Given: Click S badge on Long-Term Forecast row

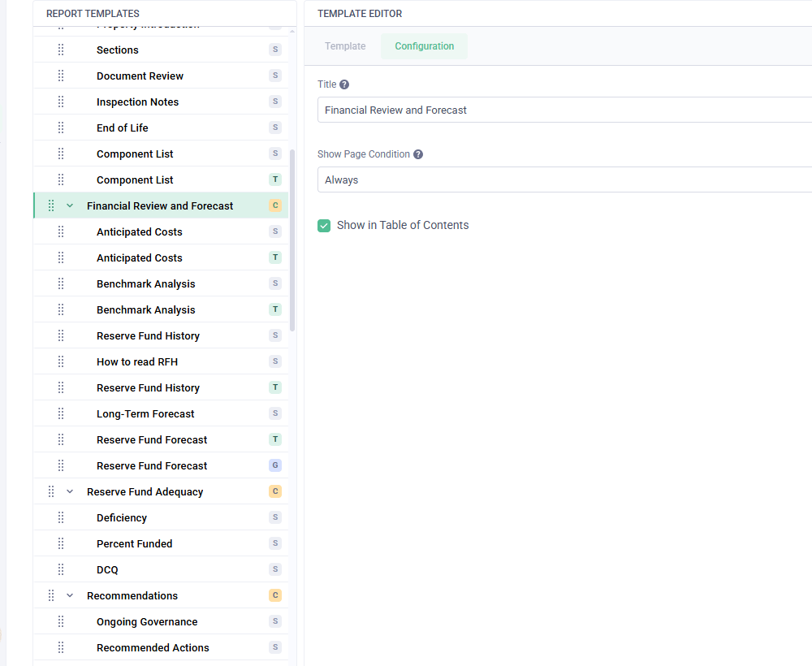Looking at the screenshot, I should (275, 413).
